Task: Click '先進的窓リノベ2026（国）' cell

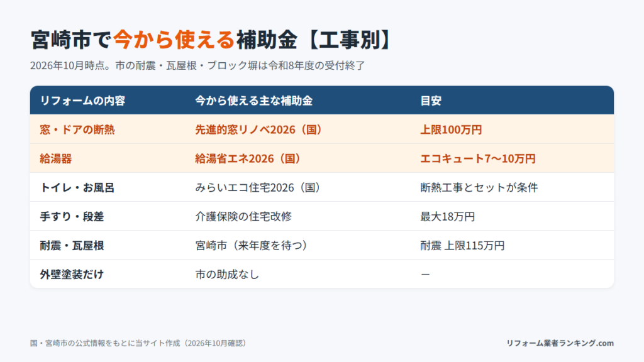Action: point(260,129)
